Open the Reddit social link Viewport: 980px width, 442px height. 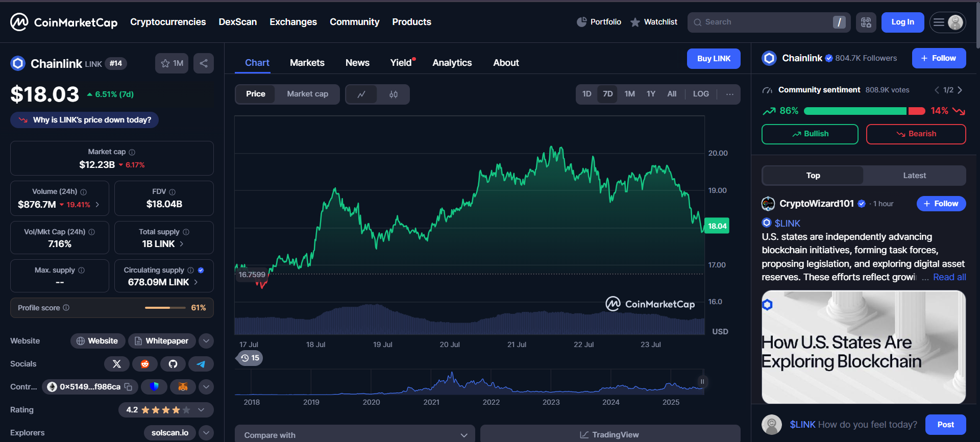point(145,364)
